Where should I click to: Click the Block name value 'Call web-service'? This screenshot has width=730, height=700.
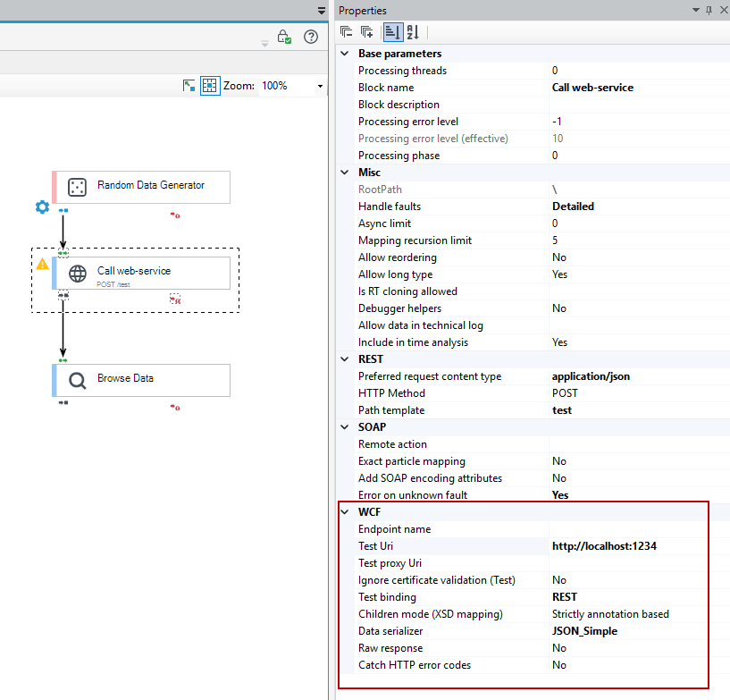tap(592, 88)
